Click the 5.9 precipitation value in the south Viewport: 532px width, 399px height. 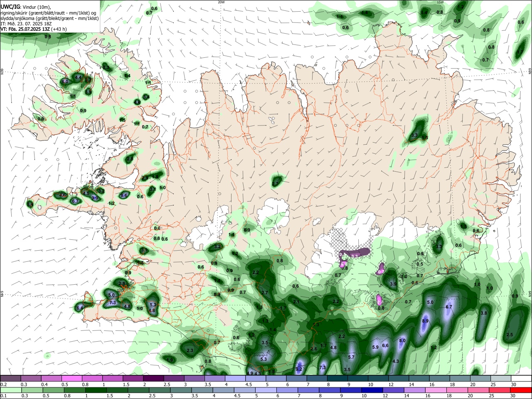point(375,347)
